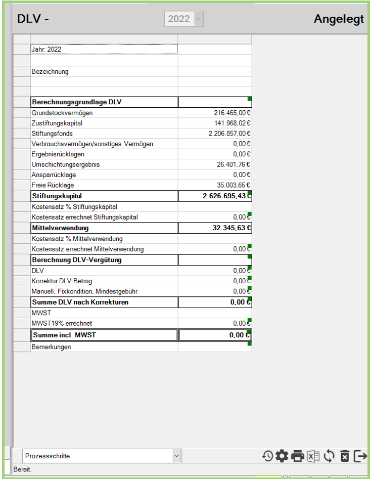
Task: Click Zustiftungskapital label
Action: [57, 123]
